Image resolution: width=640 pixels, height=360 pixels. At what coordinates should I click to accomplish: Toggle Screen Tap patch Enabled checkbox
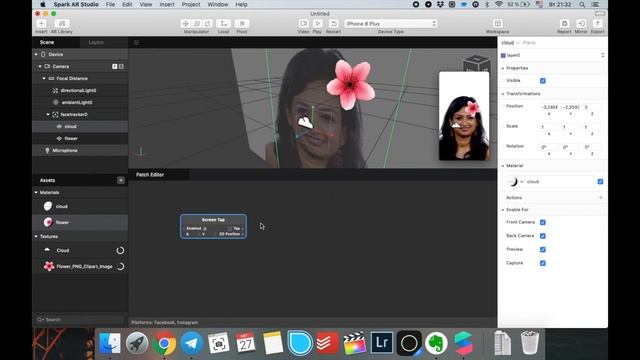coord(205,229)
